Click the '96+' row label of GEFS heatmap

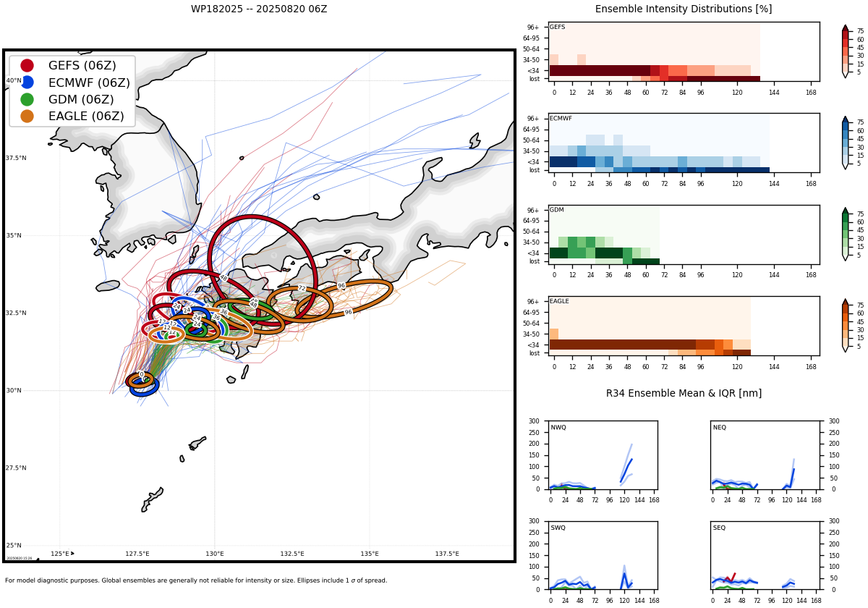pyautogui.click(x=534, y=28)
